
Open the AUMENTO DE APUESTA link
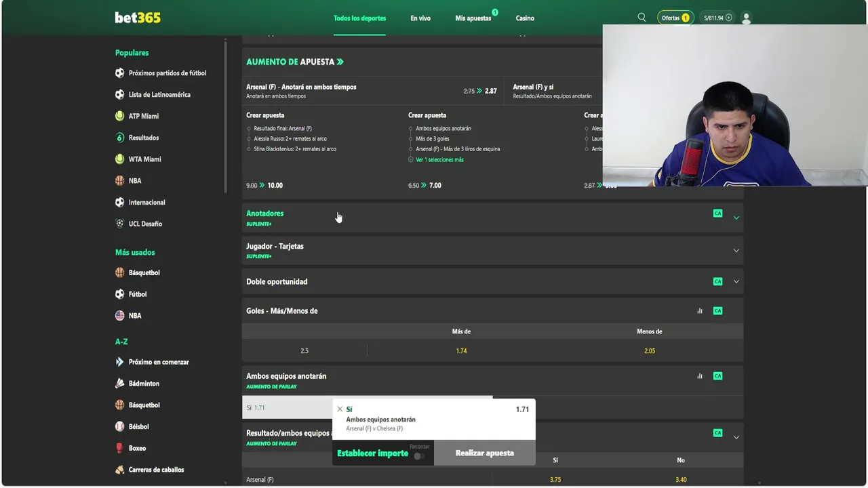[295, 62]
